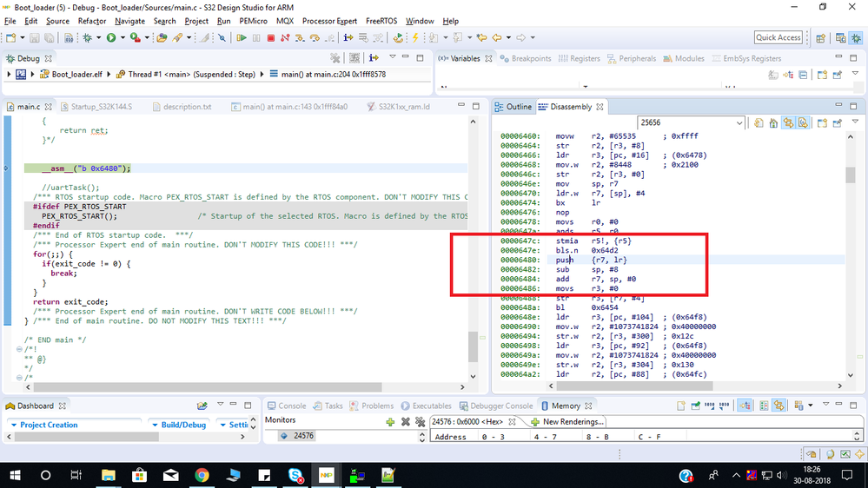Screen dimensions: 868x488
Task: Toggle Link with Active Debug Context in Disassembly
Action: (788, 122)
